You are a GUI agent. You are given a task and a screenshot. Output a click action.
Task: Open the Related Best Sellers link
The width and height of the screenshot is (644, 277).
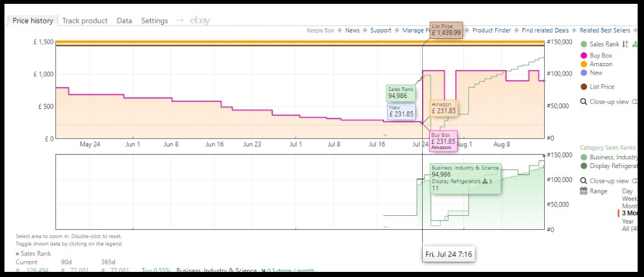605,31
